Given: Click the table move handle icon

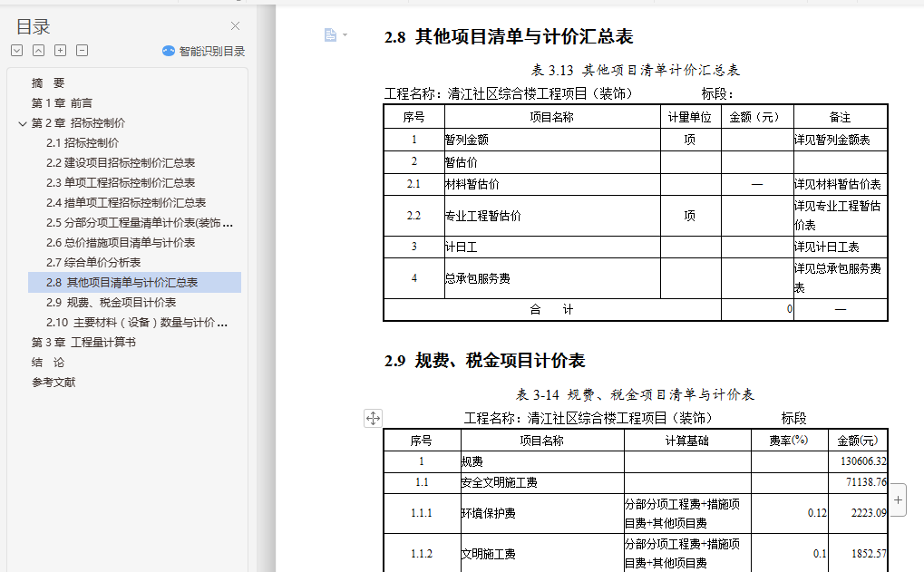Looking at the screenshot, I should (373, 418).
